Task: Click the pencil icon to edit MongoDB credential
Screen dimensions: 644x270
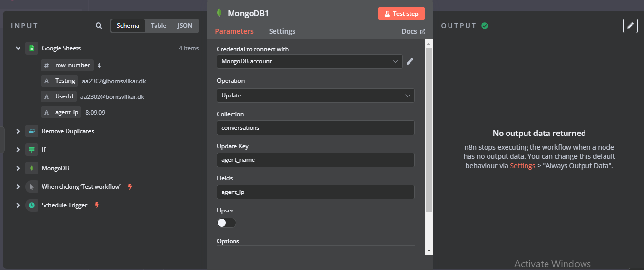Action: pos(410,61)
